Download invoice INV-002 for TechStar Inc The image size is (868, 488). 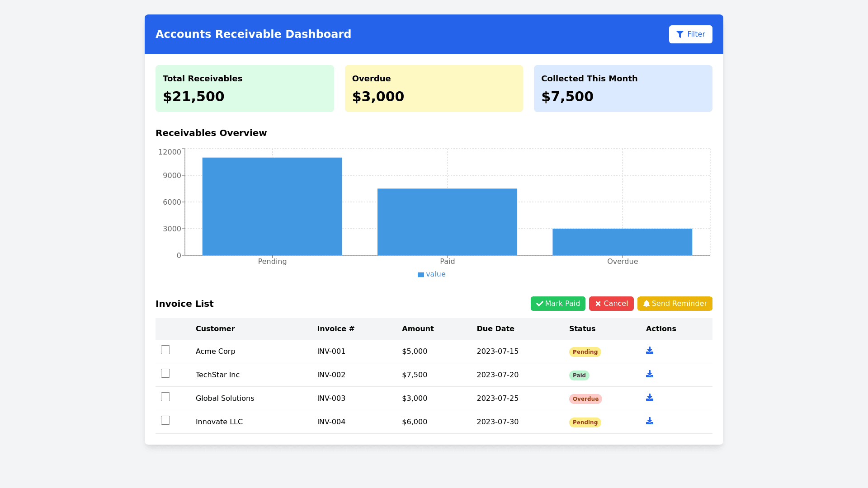[650, 374]
